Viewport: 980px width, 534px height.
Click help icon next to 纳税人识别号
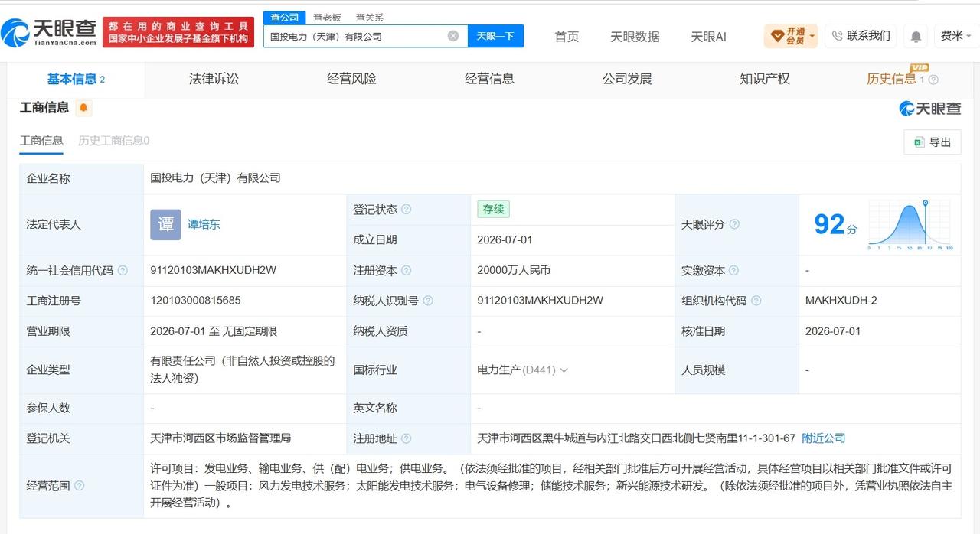coord(427,301)
